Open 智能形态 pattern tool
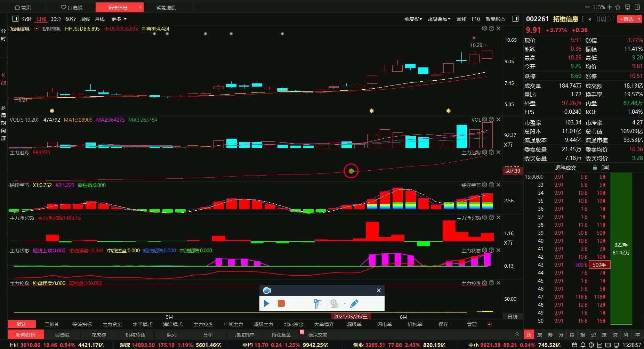Image resolution: width=644 pixels, height=349 pixels. tap(496, 19)
